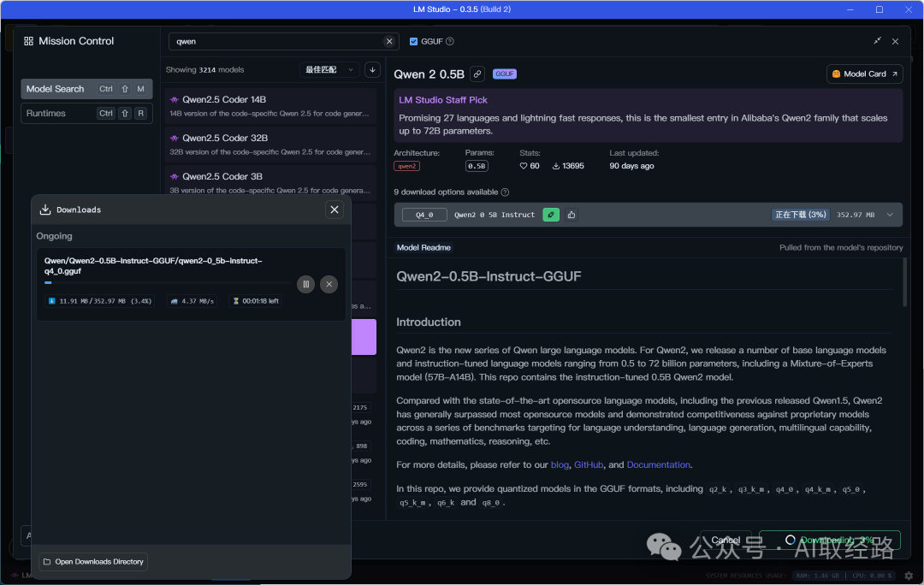Toggle the GGUF checkbox
Image resolution: width=924 pixels, height=585 pixels.
(414, 41)
